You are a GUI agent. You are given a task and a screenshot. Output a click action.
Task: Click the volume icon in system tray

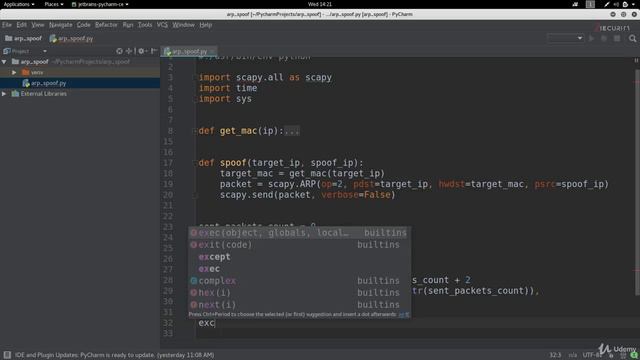tap(616, 4)
